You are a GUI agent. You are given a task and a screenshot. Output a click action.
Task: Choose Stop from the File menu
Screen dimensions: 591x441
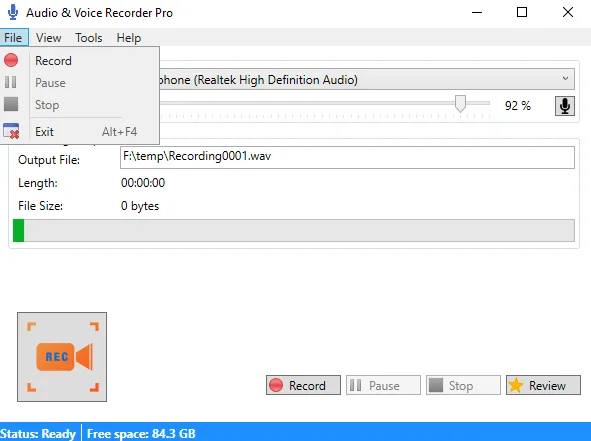(80, 104)
